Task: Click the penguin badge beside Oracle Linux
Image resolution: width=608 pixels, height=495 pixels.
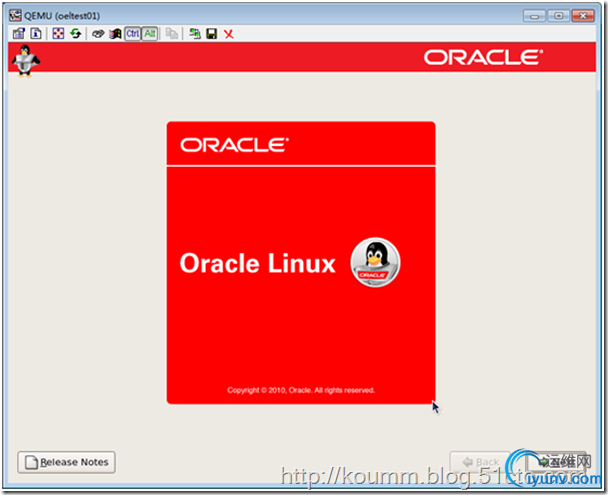Action: coord(375,262)
